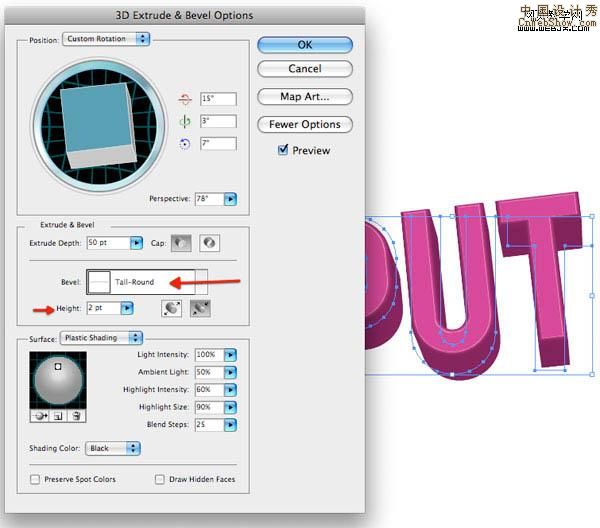This screenshot has height=528, width=600.
Task: Open the Light Intensity slider arrow
Action: pyautogui.click(x=230, y=355)
